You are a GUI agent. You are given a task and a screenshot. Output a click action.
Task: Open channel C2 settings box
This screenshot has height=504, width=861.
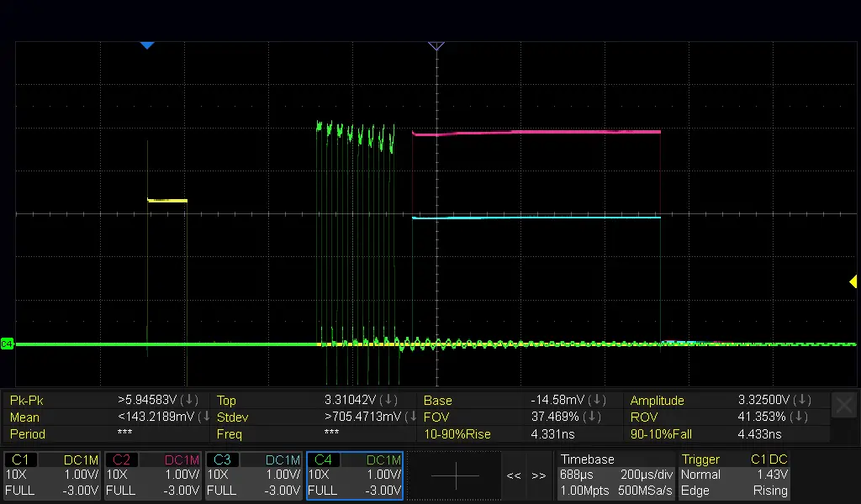[153, 475]
